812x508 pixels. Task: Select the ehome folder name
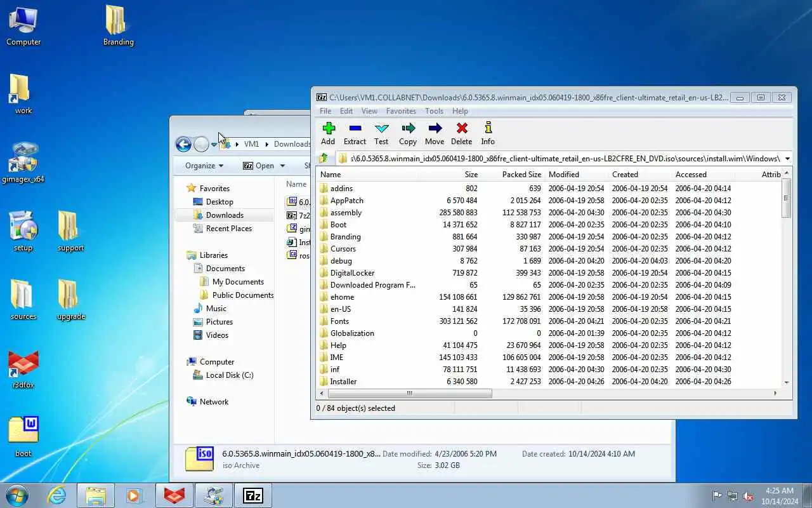tap(342, 297)
